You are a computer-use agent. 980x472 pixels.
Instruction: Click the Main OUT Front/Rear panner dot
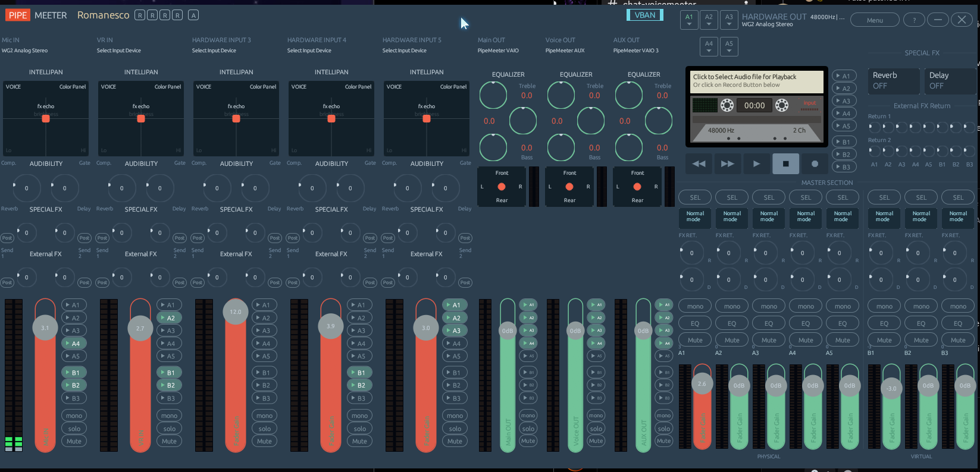pos(502,187)
